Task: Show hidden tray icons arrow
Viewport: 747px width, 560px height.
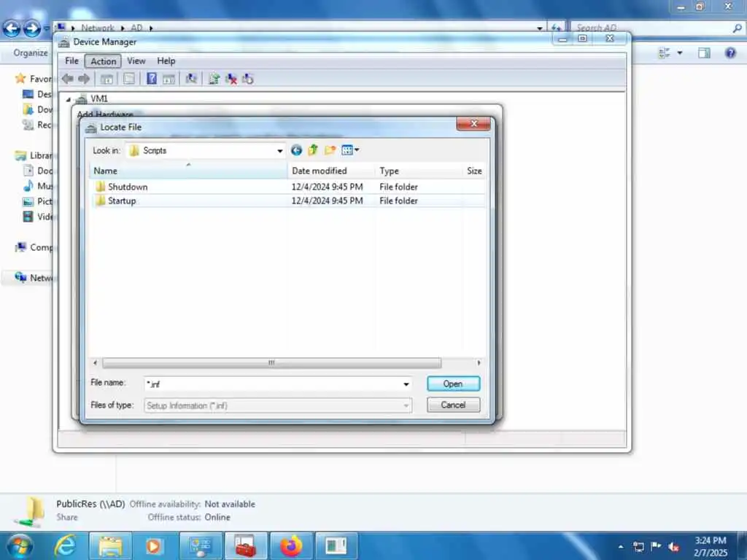Action: (620, 547)
